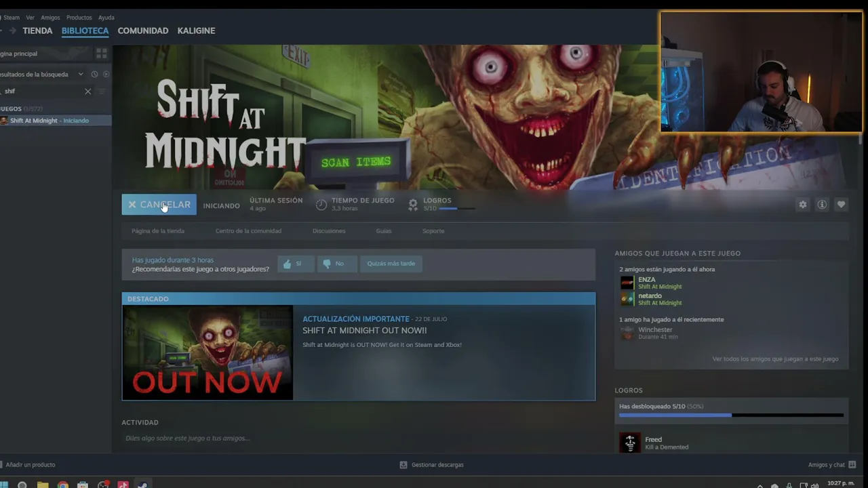Open advanced filter icon beside search
This screenshot has height=488, width=868.
pos(102,91)
